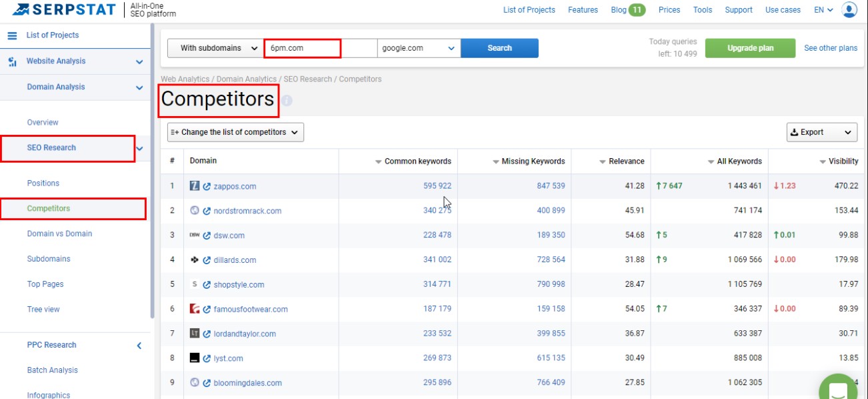Open Domain vs Domain in sidebar
Screen dimensions: 868x399
59,234
